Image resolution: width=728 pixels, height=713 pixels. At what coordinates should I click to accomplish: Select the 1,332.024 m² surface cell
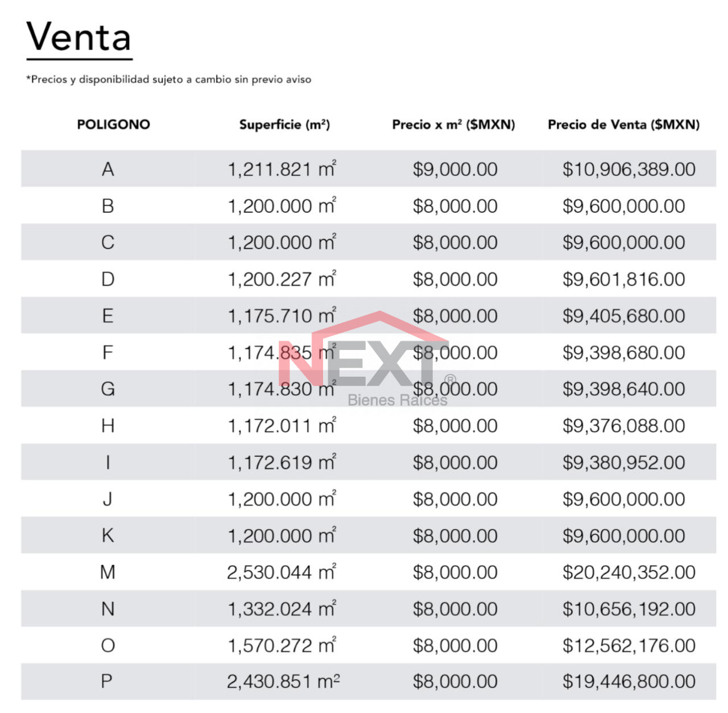pyautogui.click(x=282, y=609)
